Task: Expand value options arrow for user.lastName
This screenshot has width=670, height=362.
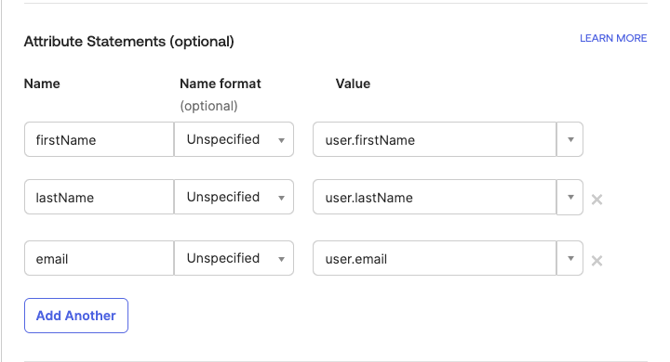Action: (x=570, y=197)
